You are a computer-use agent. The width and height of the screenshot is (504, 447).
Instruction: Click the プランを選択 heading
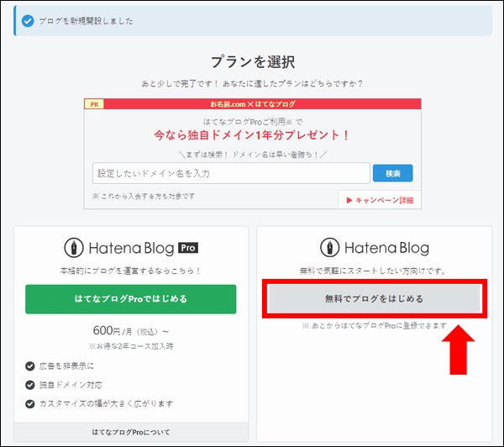coord(253,61)
